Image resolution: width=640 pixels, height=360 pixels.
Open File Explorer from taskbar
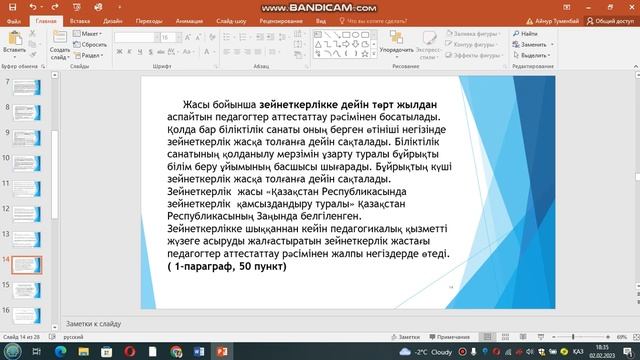[x=84, y=351]
